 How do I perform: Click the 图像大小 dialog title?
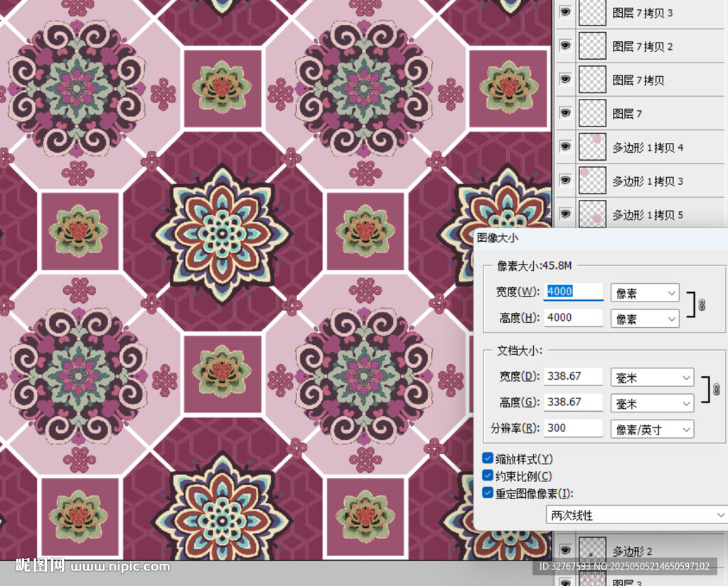pos(498,238)
